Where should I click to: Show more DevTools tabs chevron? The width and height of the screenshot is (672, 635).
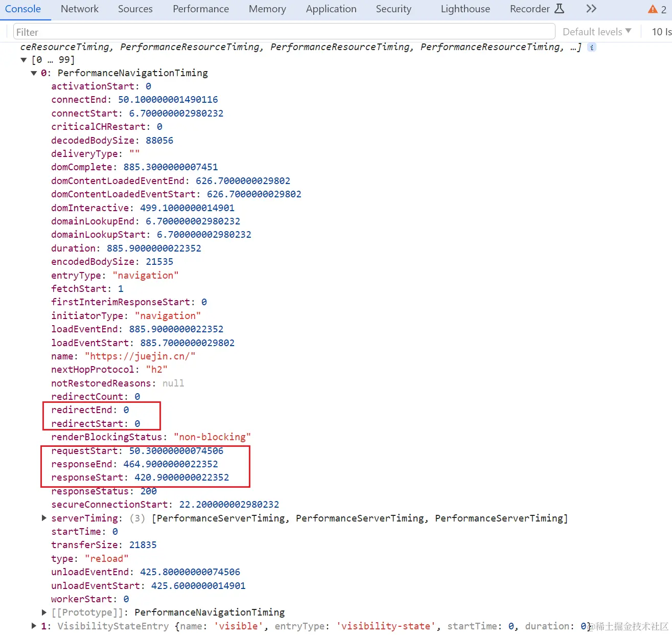pyautogui.click(x=591, y=9)
